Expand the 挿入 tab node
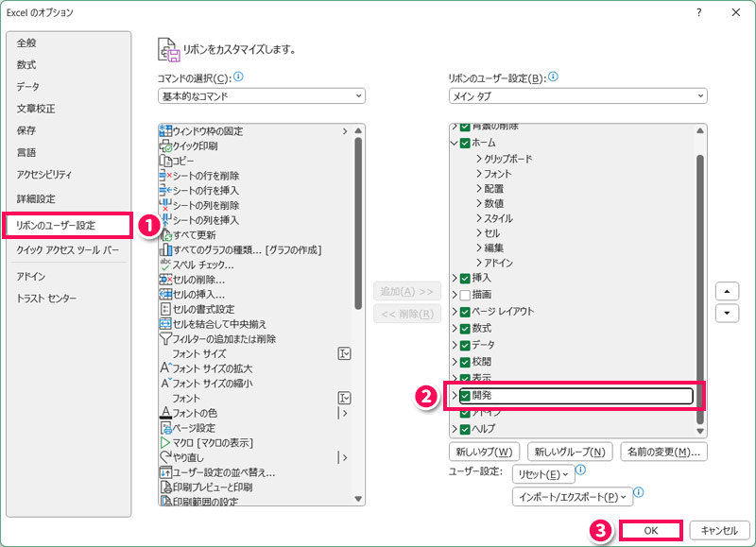 [455, 278]
